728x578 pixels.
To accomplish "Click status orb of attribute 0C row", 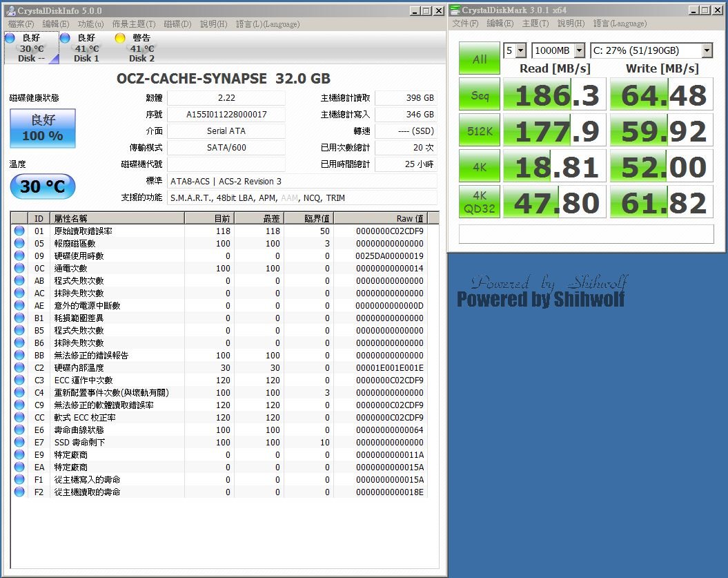I will pyautogui.click(x=19, y=268).
